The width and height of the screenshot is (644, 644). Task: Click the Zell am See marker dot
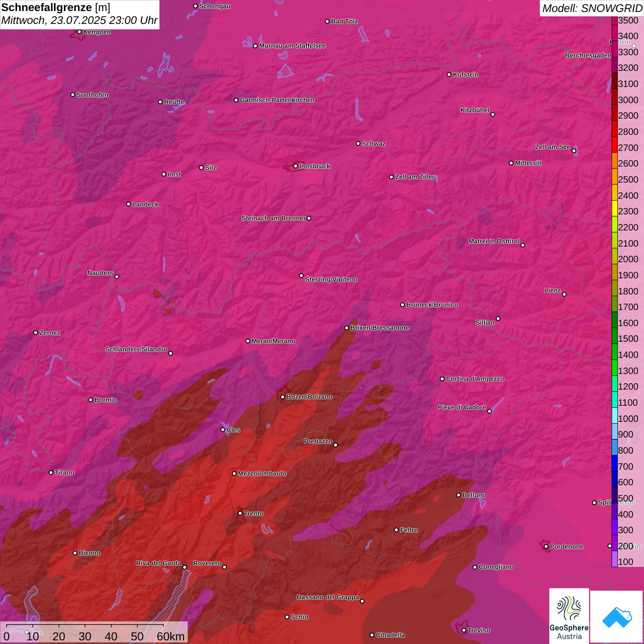(574, 150)
